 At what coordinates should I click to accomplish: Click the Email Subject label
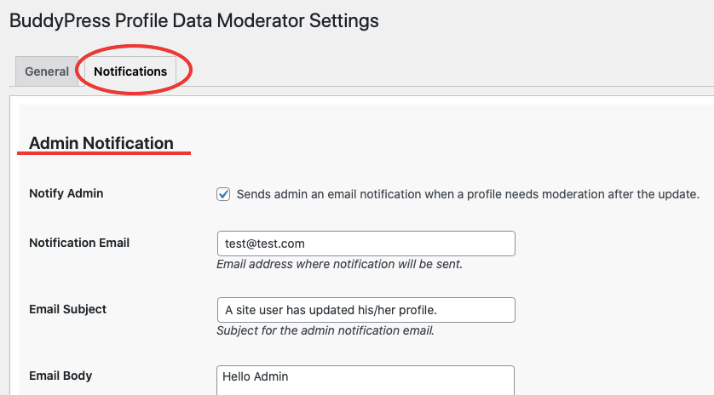click(68, 309)
